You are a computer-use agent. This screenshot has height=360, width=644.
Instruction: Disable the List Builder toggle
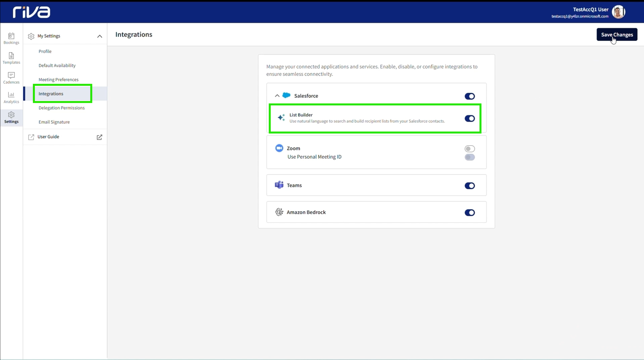pos(470,118)
